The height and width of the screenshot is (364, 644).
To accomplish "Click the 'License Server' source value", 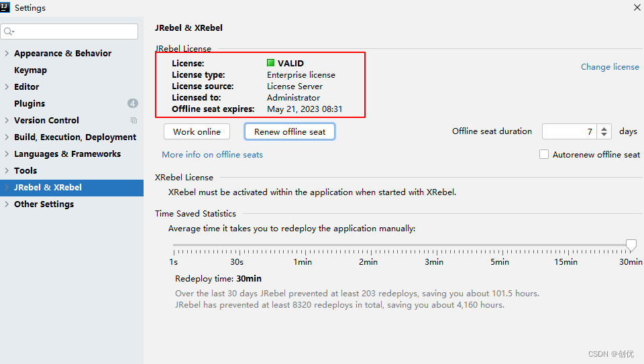I will click(295, 86).
